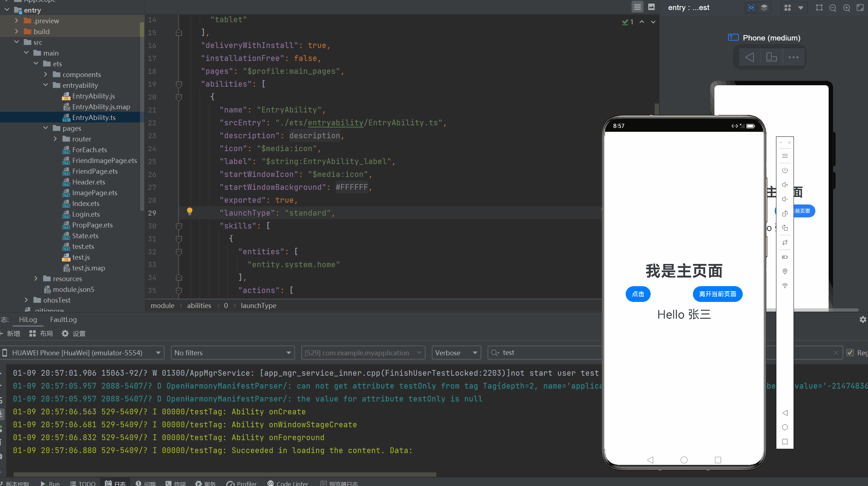868x486 pixels.
Task: Open the No filters dropdown
Action: point(232,353)
